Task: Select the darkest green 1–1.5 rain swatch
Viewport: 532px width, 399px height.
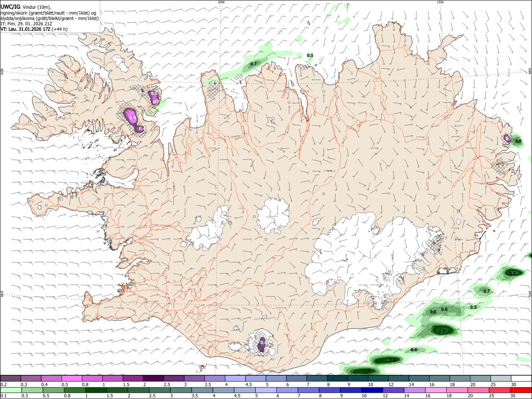Action: [96, 390]
